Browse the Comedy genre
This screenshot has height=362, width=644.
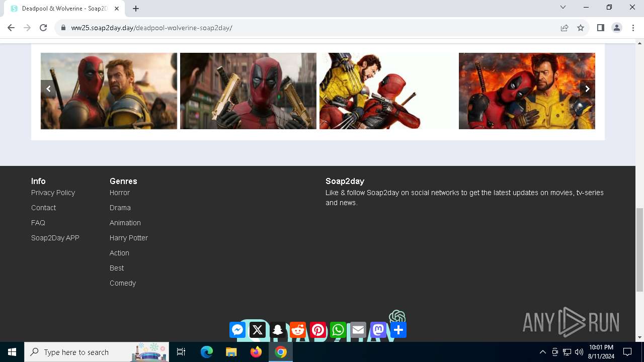(x=123, y=283)
